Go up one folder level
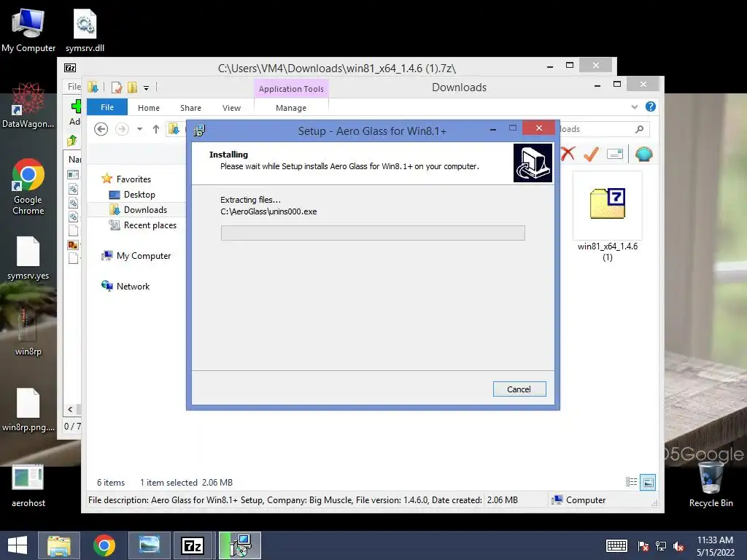747x560 pixels. (156, 129)
